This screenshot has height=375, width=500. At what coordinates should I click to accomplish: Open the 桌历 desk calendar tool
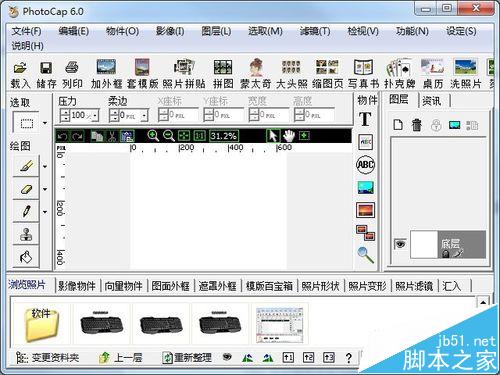432,67
